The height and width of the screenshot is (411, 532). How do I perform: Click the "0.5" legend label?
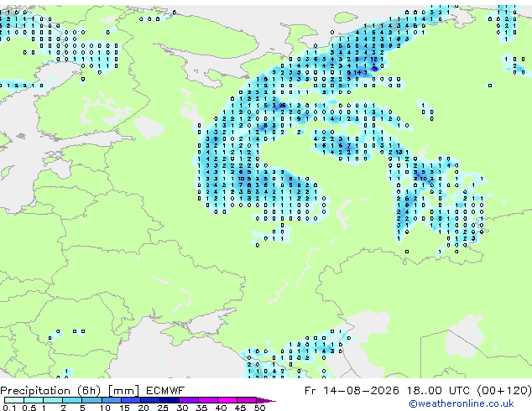(29, 408)
